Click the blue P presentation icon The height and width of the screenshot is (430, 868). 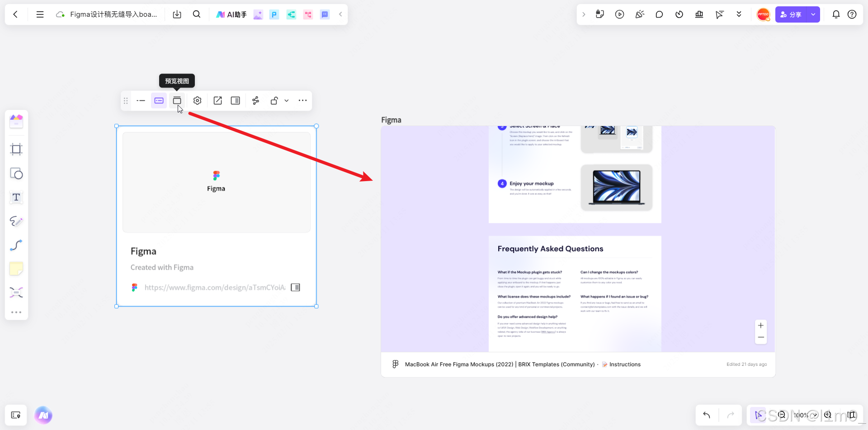click(x=274, y=14)
